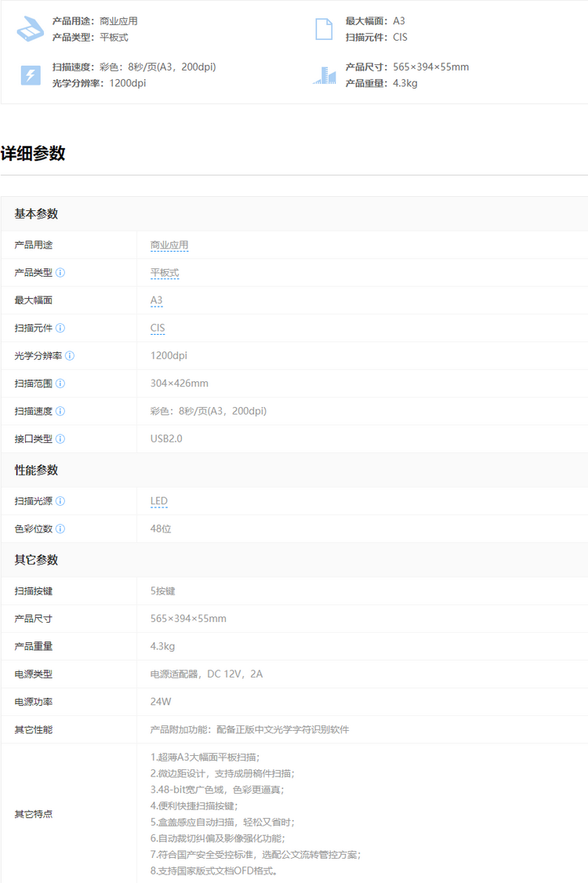Open info icon next to 扫描速度

[x=60, y=411]
